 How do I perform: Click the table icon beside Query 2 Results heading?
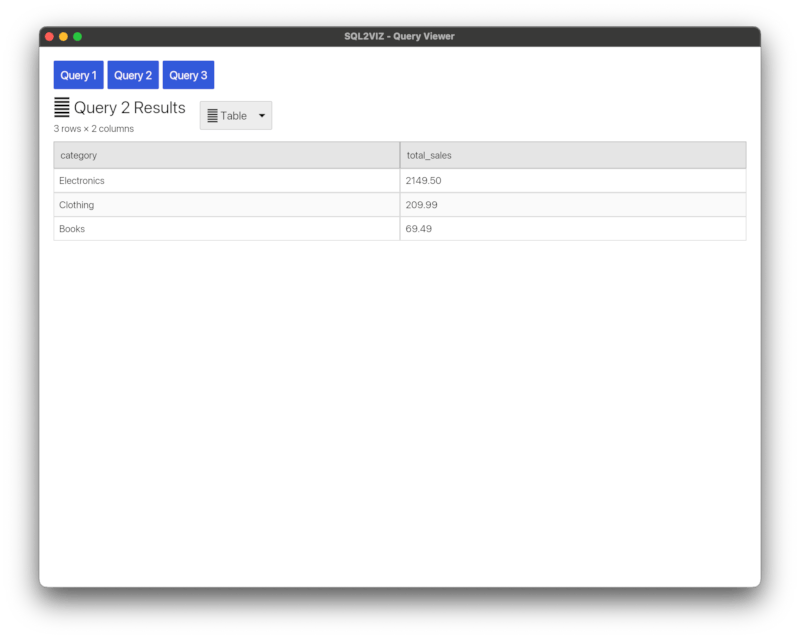pos(62,108)
